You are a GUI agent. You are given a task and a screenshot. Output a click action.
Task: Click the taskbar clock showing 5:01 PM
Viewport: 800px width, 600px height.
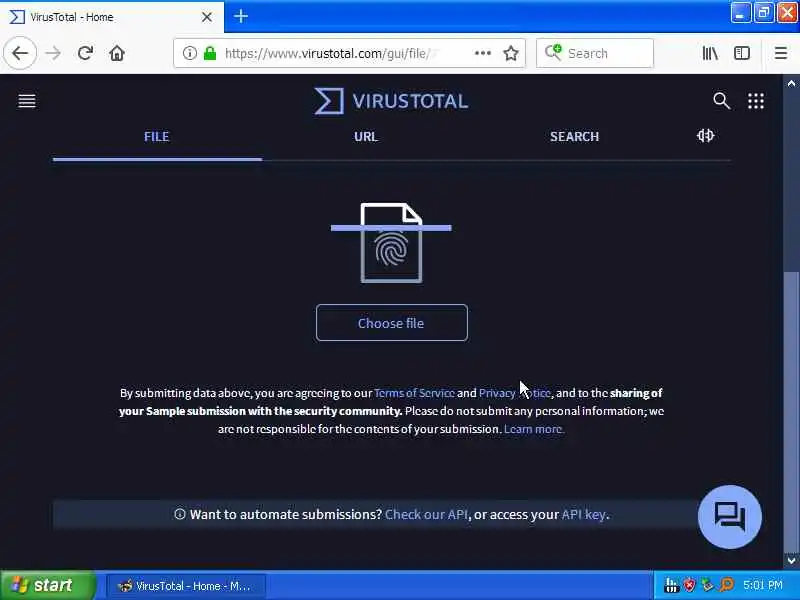coord(762,585)
